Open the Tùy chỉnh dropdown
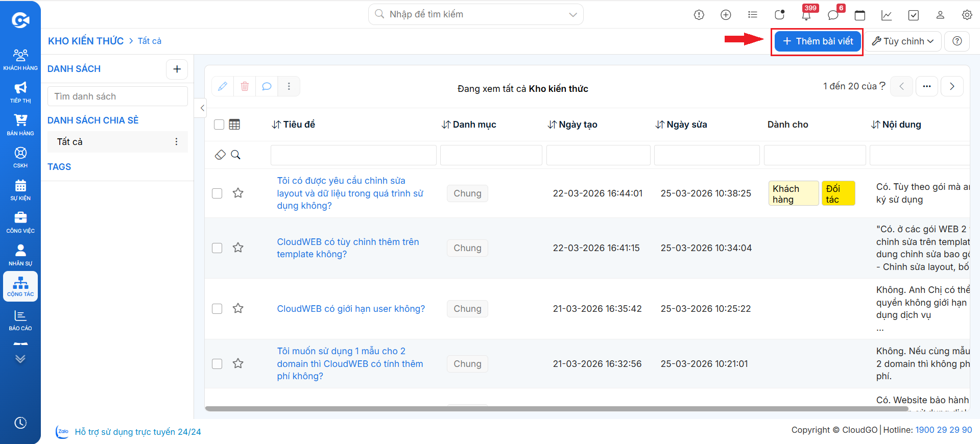The height and width of the screenshot is (444, 980). (x=903, y=41)
